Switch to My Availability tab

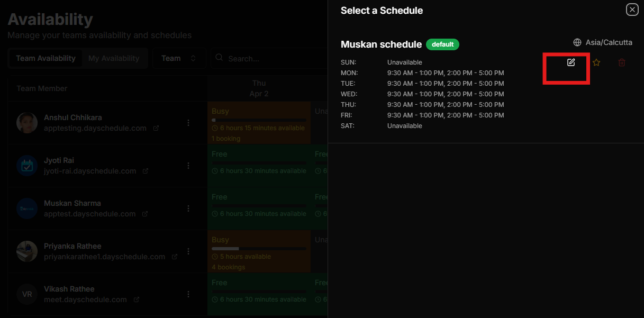[114, 58]
